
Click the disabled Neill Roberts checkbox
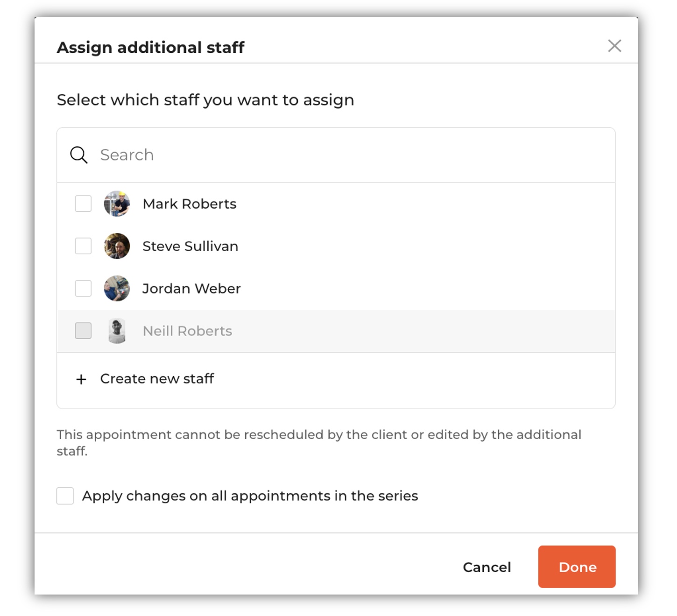coord(83,331)
